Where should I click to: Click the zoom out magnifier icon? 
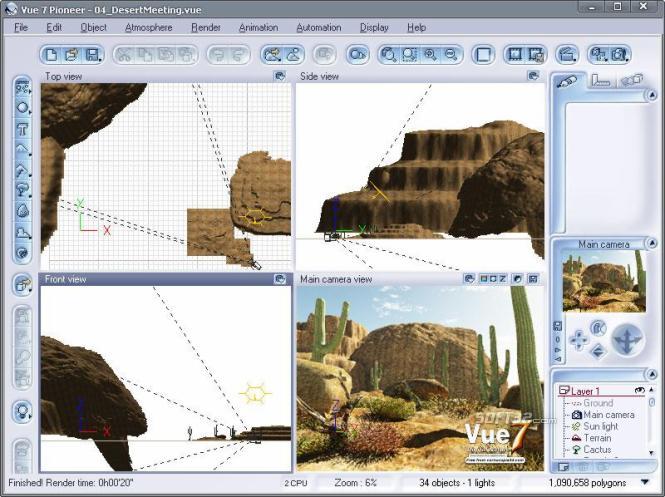click(x=450, y=54)
